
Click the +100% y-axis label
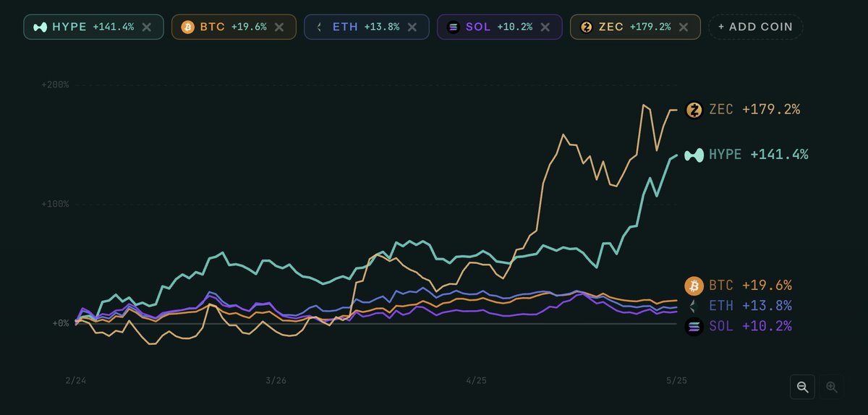click(x=55, y=204)
